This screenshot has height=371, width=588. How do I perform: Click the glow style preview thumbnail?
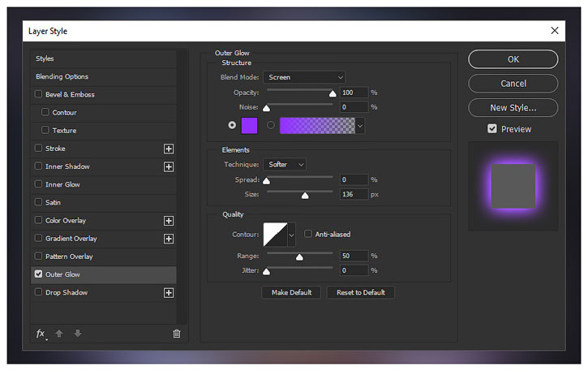(x=513, y=186)
